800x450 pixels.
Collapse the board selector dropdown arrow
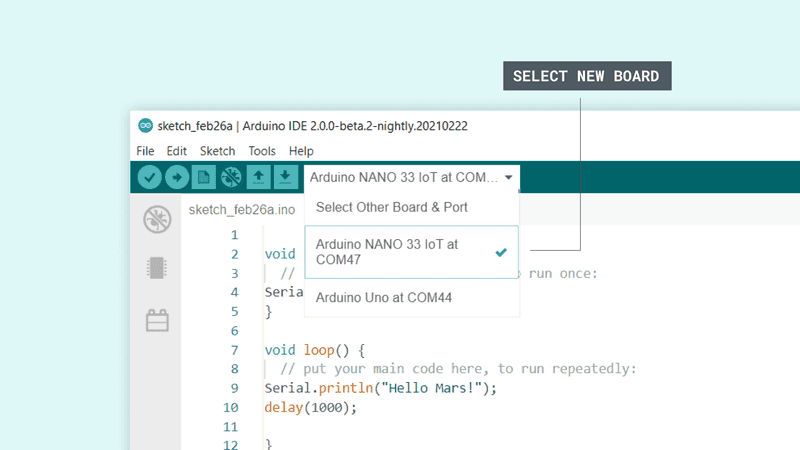[x=509, y=178]
